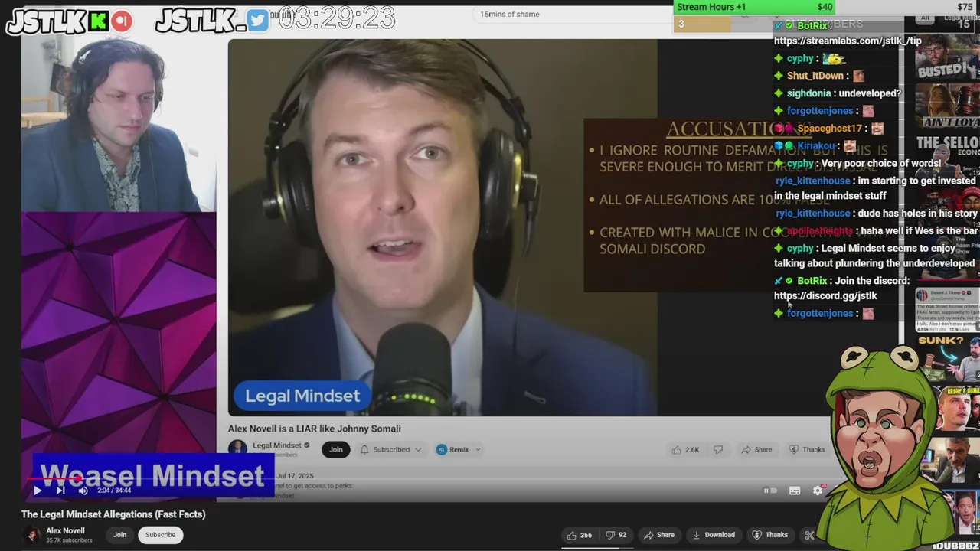The height and width of the screenshot is (551, 980).
Task: Toggle the autoplay switch in player controls
Action: coord(770,491)
